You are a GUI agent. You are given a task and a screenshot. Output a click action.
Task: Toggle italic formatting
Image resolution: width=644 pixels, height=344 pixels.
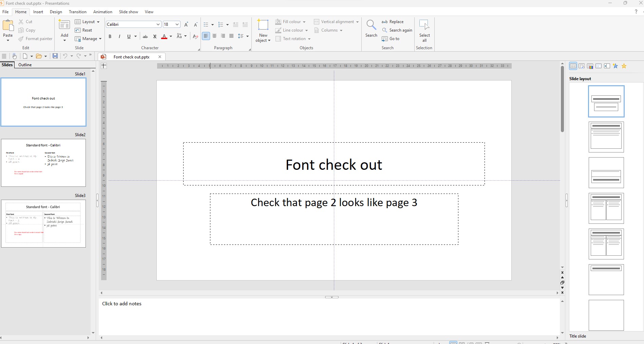coord(119,36)
